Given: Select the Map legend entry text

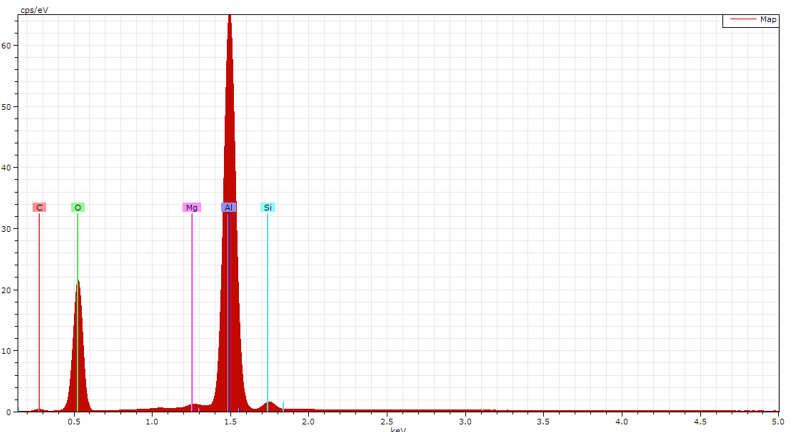Looking at the screenshot, I should pos(768,19).
